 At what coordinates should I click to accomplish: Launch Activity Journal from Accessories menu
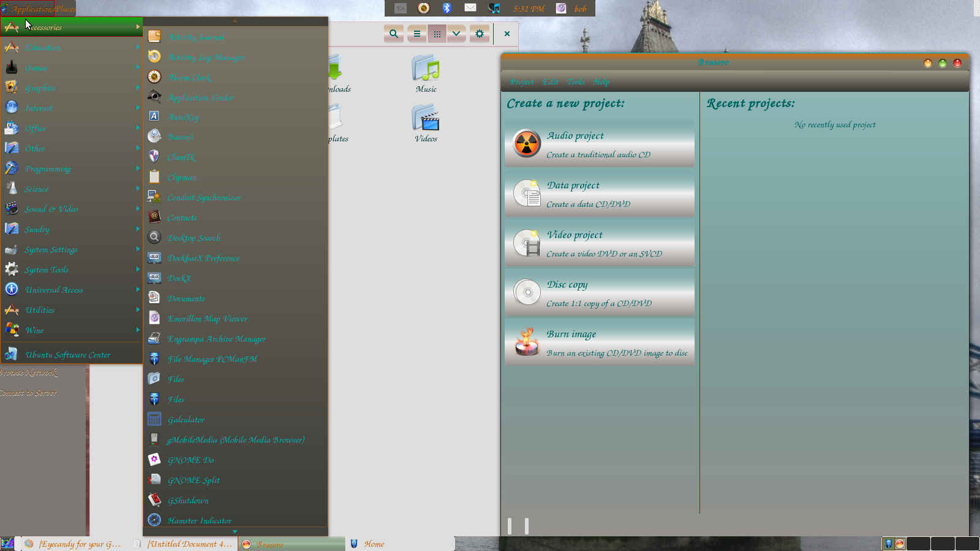pos(235,37)
